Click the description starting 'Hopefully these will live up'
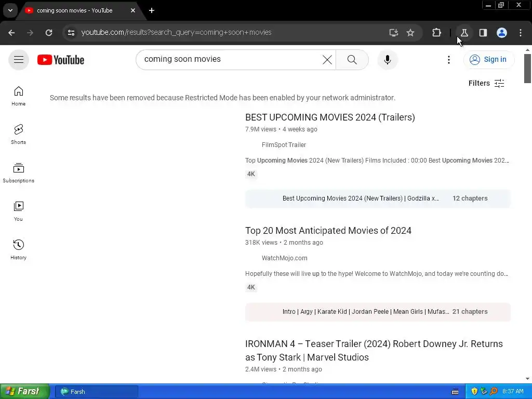 point(377,274)
